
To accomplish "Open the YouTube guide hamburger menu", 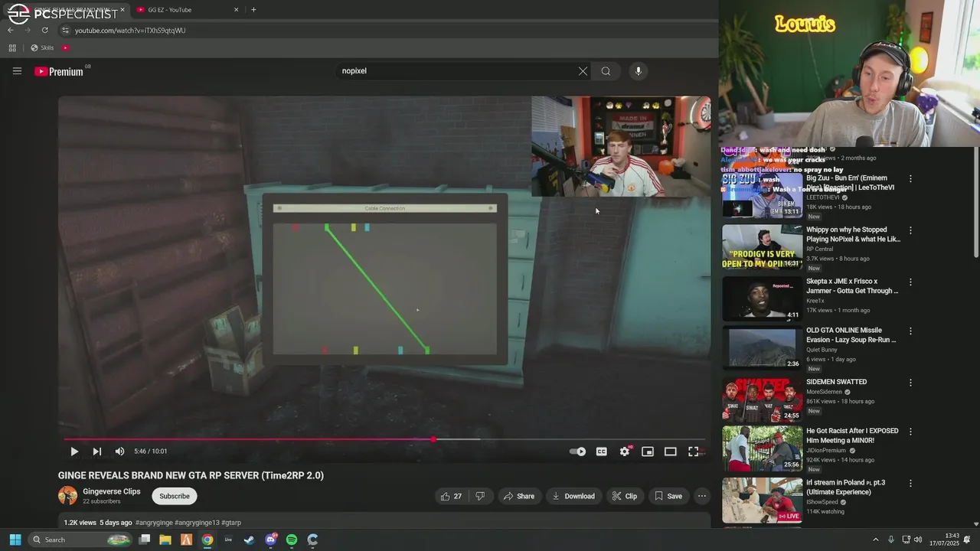I will click(17, 71).
